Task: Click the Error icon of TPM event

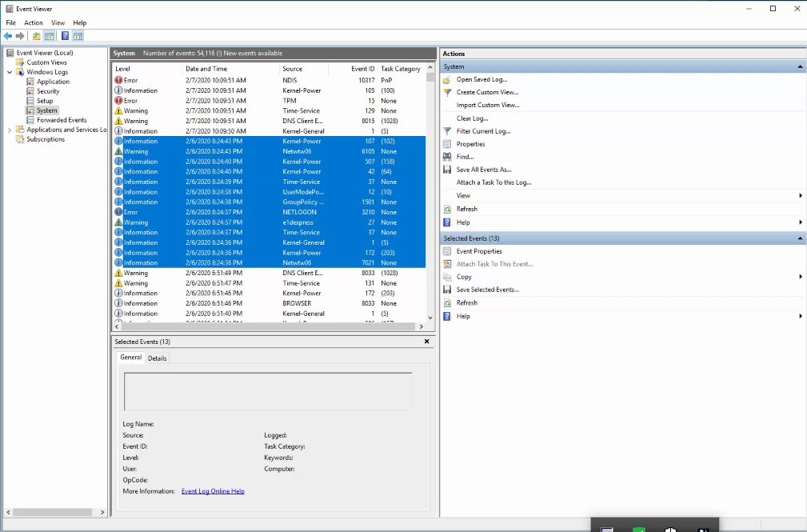Action: 118,101
